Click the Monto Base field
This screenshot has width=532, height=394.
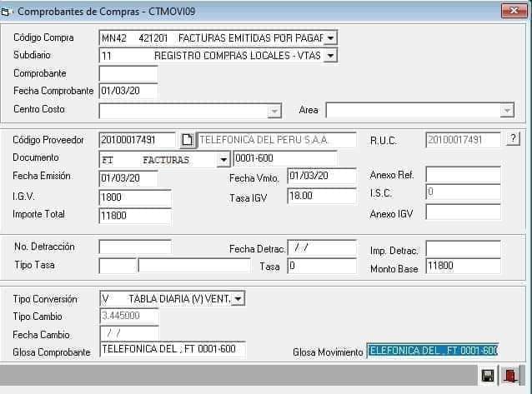463,266
